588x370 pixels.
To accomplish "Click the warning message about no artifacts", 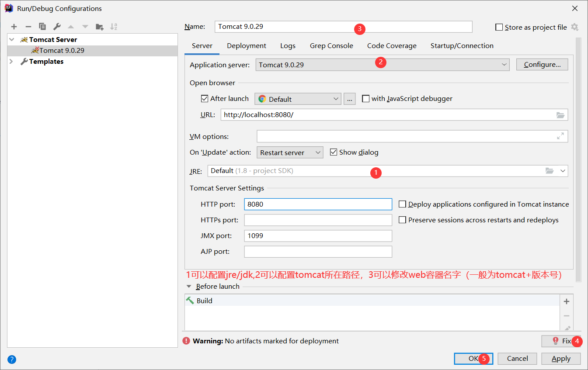I will pyautogui.click(x=266, y=341).
